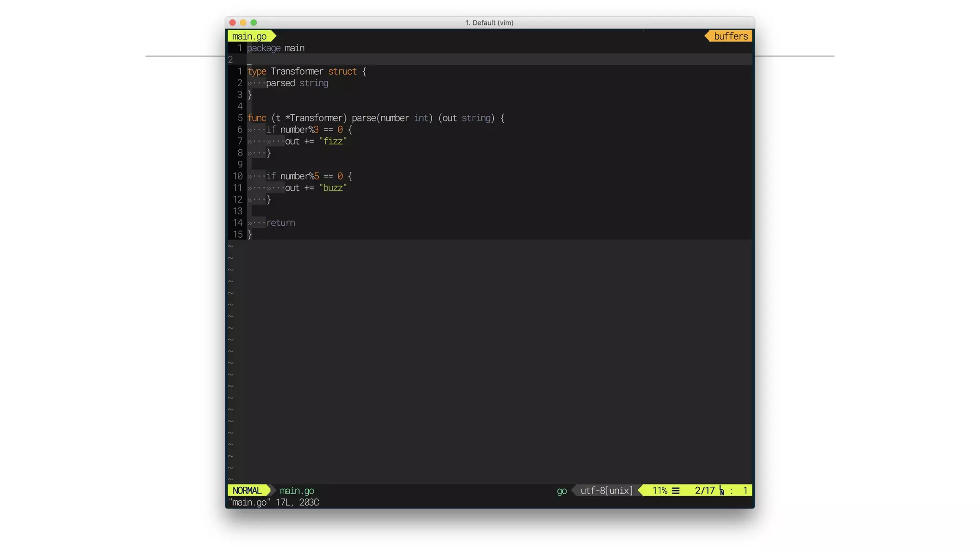Click the func keyword
980x551 pixels.
[x=256, y=118]
